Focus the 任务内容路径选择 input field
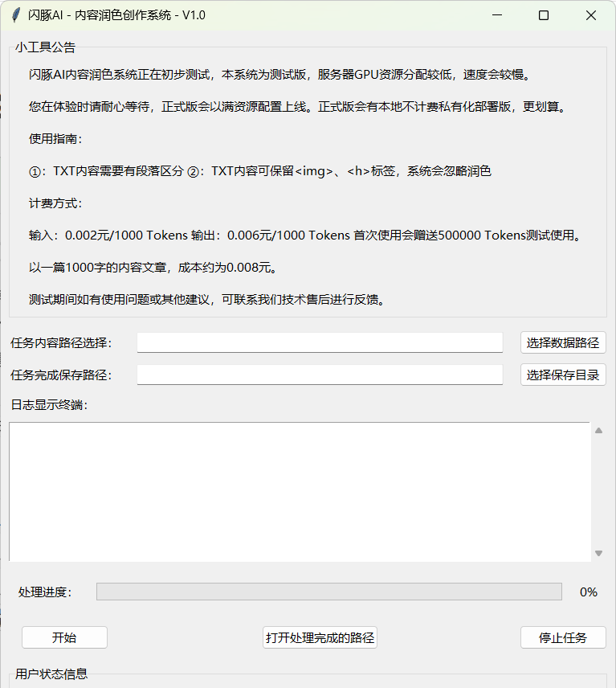 [320, 342]
